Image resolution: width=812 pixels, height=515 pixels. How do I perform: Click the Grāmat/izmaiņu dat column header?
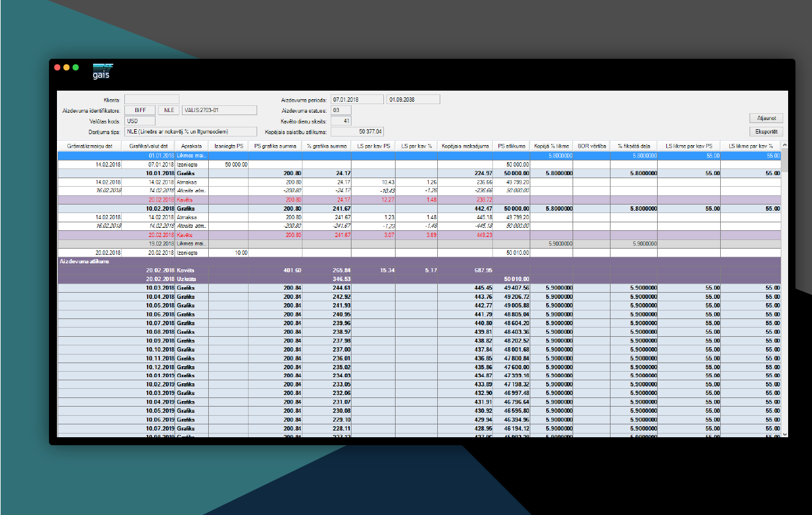[x=89, y=146]
